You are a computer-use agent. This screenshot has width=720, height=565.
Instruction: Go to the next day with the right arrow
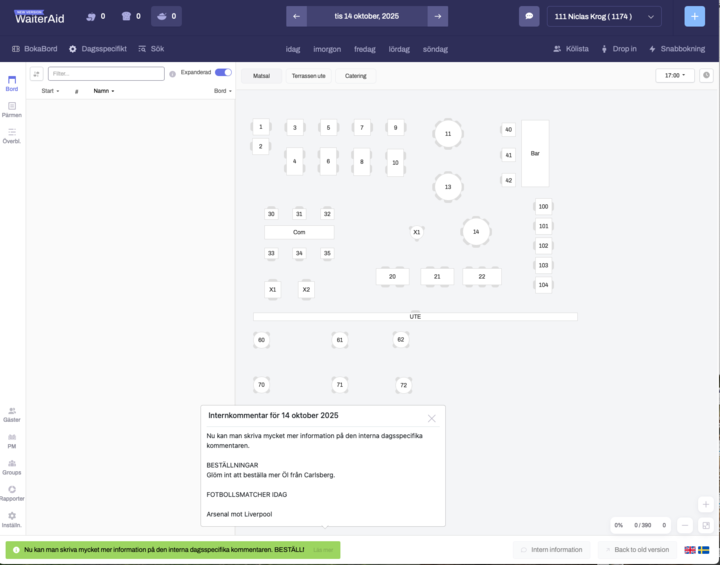[437, 16]
